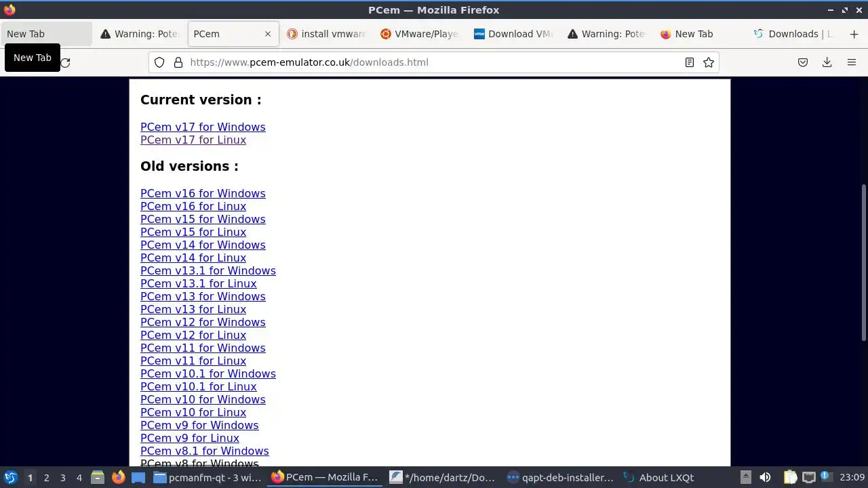Open PCem v15 for Windows link
This screenshot has height=488, width=868.
203,220
